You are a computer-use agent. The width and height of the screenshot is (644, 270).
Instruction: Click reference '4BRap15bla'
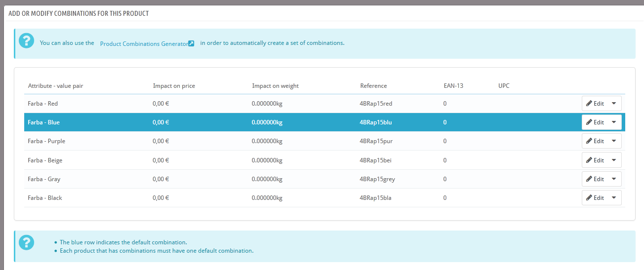[376, 198]
